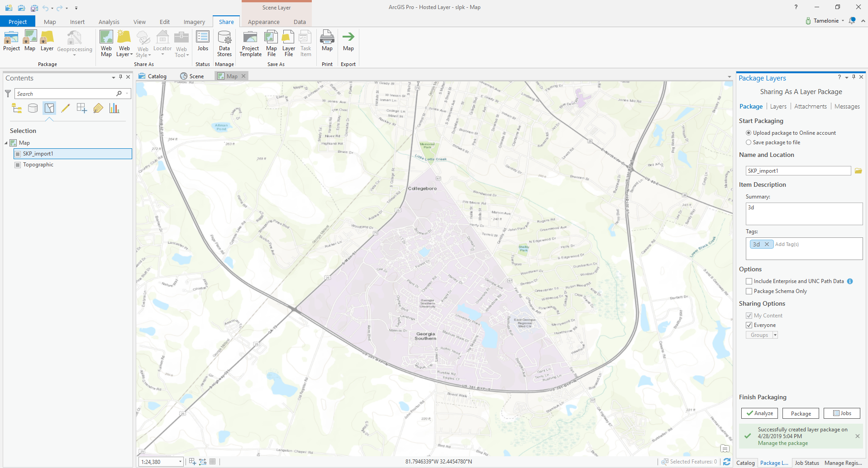Click package Name field SKP_import1
Viewport: 868px width, 468px height.
[798, 171]
